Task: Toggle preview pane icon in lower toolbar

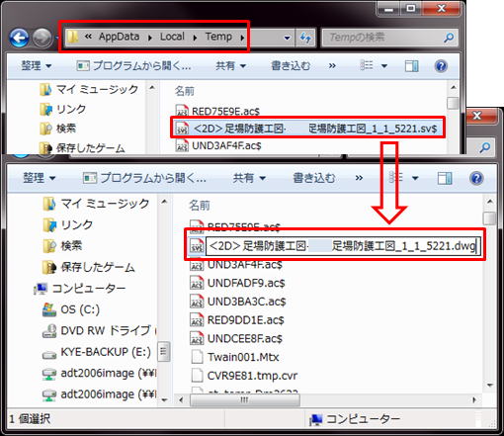Action: click(445, 178)
